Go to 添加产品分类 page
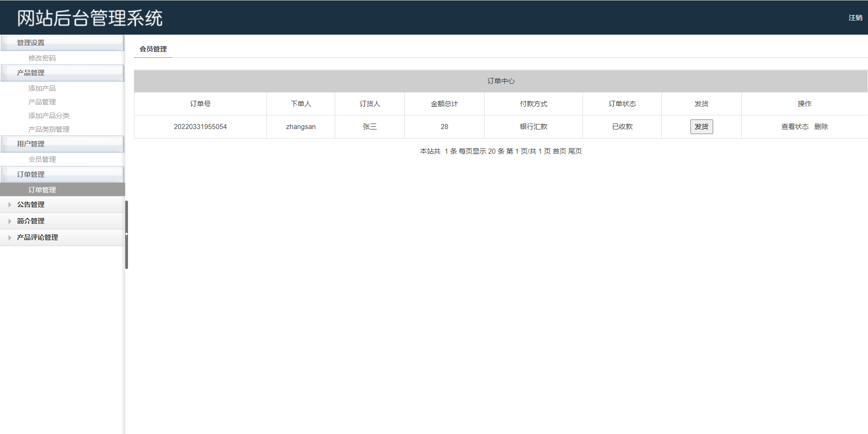Image resolution: width=868 pixels, height=434 pixels. pyautogui.click(x=49, y=115)
